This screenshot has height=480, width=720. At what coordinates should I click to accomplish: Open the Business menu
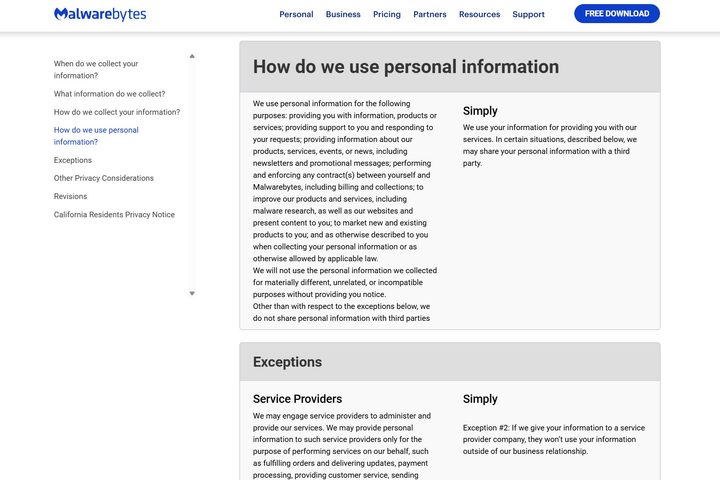point(343,14)
